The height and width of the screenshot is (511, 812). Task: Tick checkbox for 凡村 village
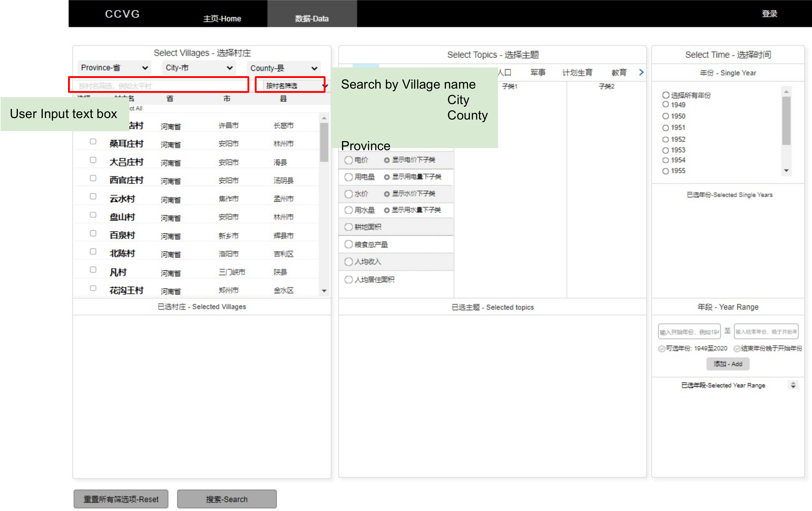[93, 269]
